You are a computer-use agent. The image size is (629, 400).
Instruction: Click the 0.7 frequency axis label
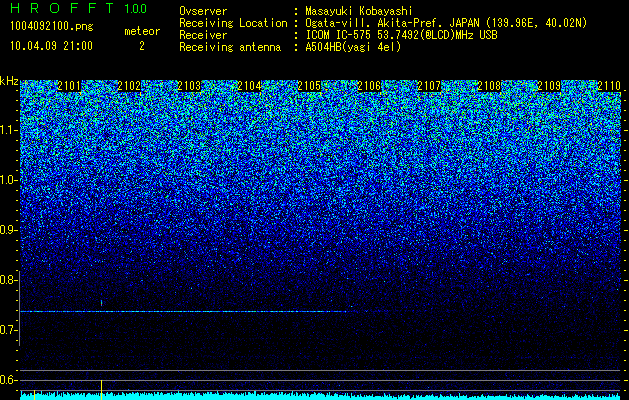click(x=8, y=330)
